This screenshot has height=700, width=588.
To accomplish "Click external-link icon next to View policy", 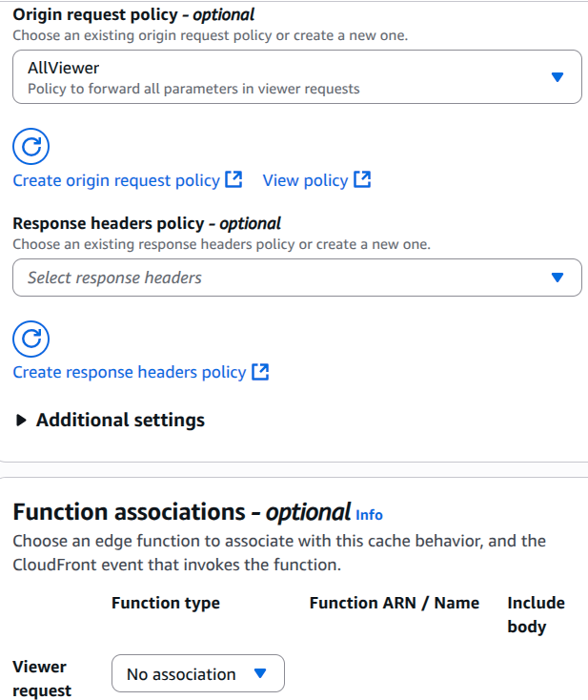I will (x=362, y=179).
